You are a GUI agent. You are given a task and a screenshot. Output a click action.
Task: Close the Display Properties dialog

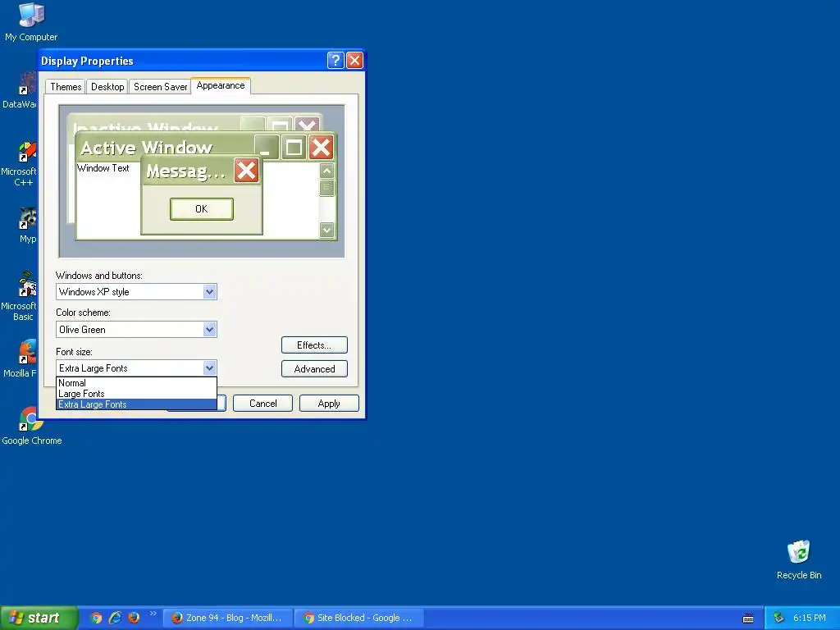click(x=354, y=60)
